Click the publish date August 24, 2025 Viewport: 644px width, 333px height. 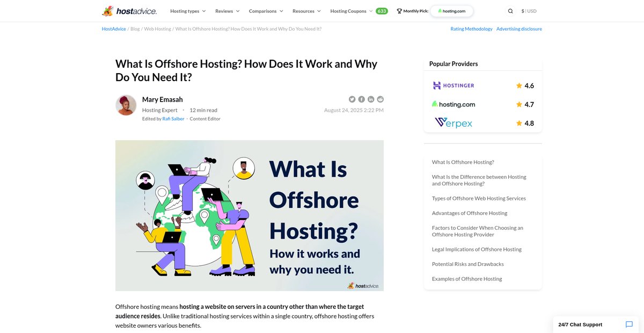click(354, 110)
